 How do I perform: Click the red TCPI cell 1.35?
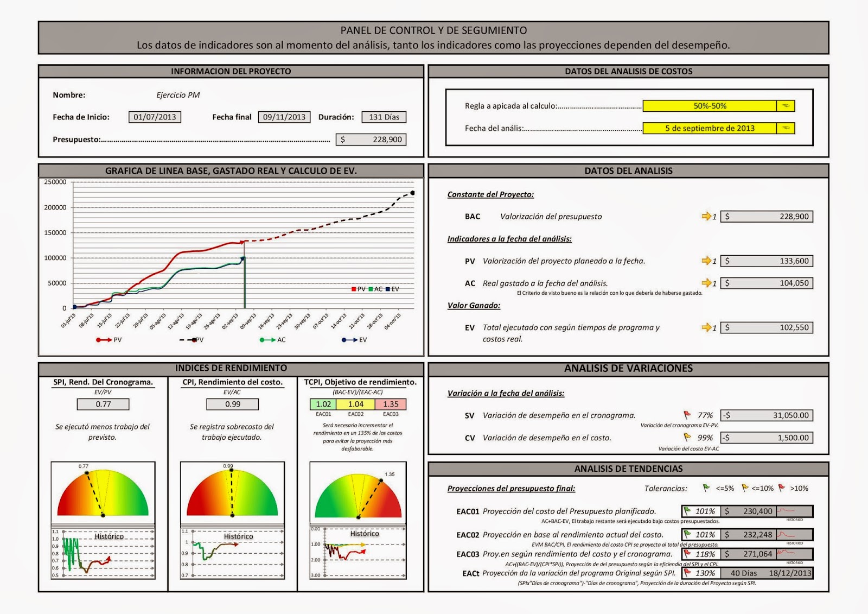(391, 404)
